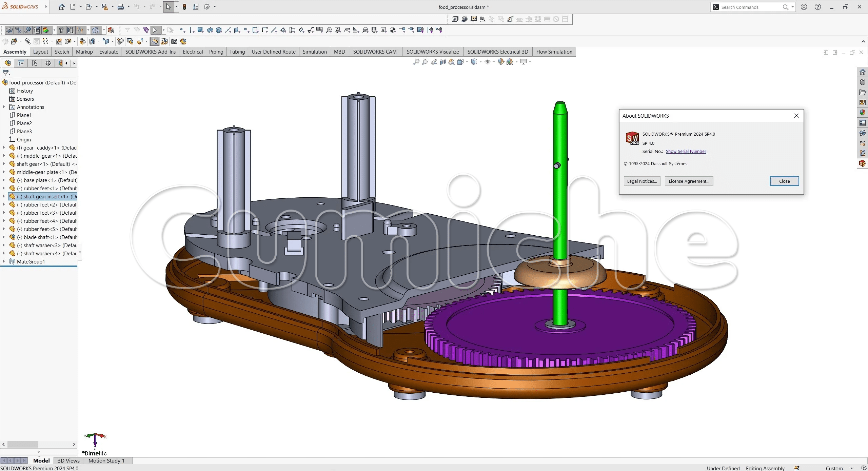The width and height of the screenshot is (868, 471).
Task: Click the Zoom to Area icon
Action: [x=425, y=62]
